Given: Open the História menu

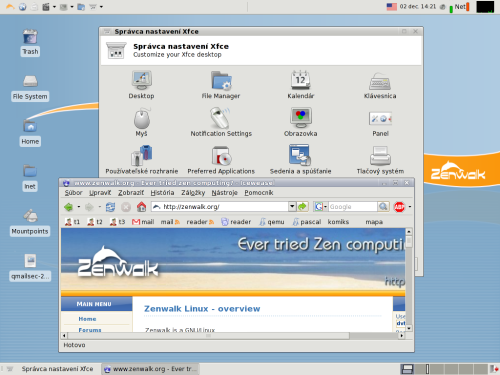Looking at the screenshot, I should pyautogui.click(x=162, y=193).
